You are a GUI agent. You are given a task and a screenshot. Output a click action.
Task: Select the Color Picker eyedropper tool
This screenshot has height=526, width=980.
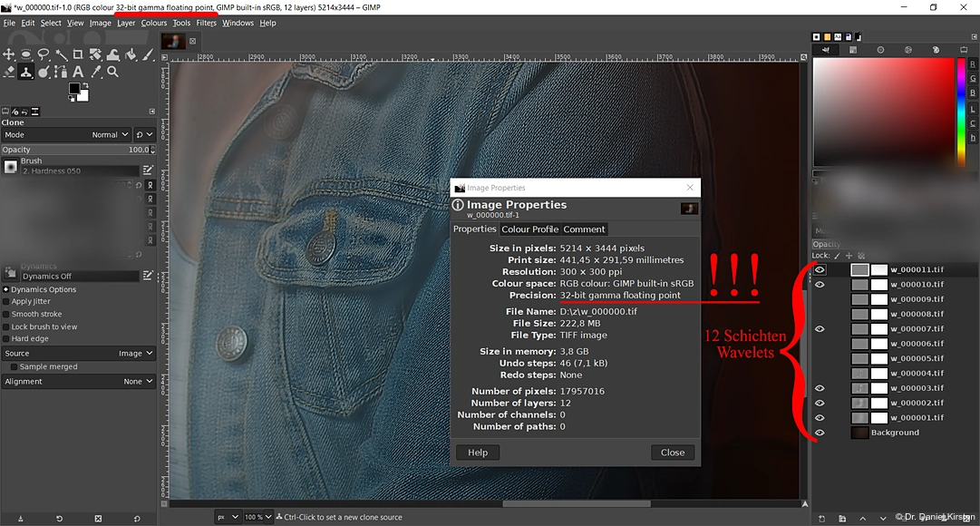[95, 72]
